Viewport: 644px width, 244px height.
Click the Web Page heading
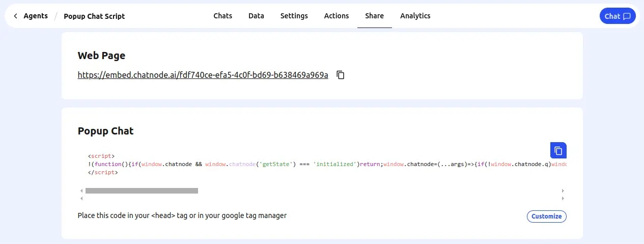pyautogui.click(x=101, y=56)
